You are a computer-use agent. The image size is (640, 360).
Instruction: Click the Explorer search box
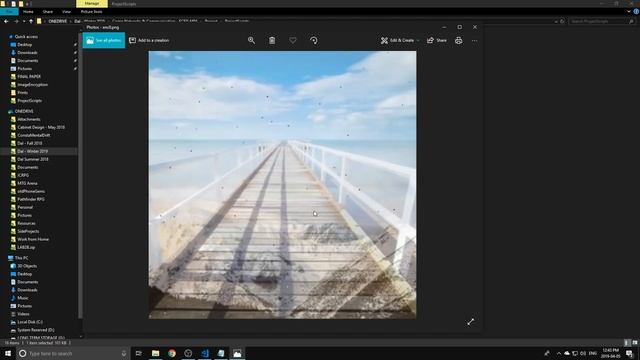point(601,21)
